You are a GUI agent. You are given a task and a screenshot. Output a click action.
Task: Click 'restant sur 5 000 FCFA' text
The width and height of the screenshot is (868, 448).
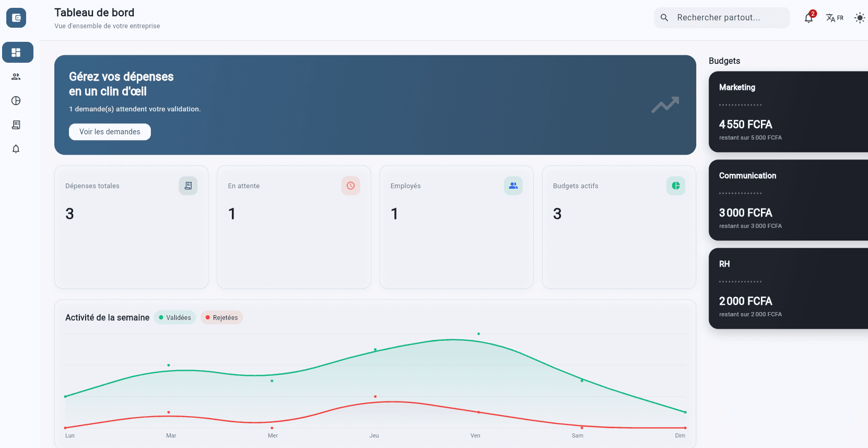pyautogui.click(x=750, y=137)
